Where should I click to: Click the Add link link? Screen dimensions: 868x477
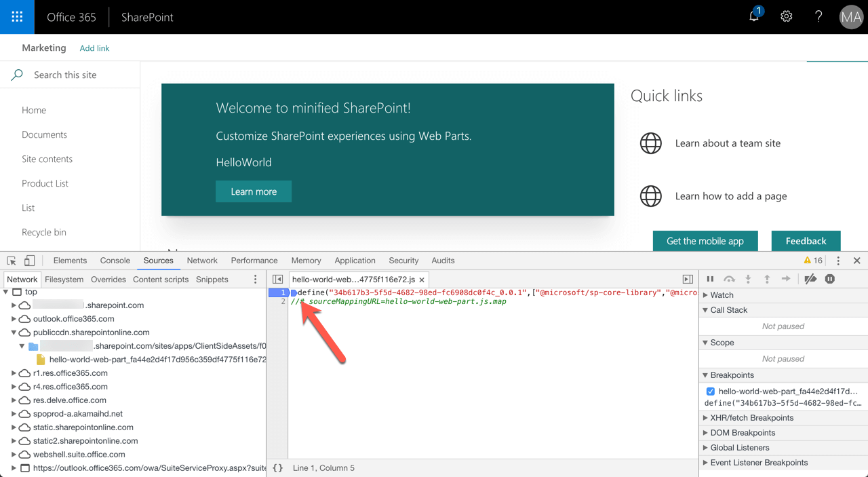point(94,48)
